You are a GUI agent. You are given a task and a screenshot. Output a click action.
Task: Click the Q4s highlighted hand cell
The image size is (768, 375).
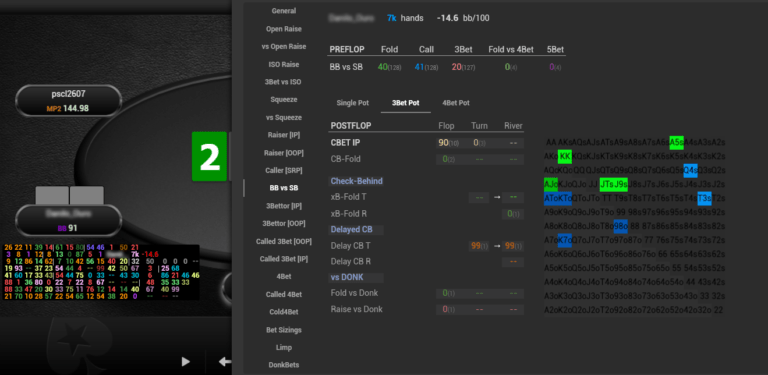point(691,170)
